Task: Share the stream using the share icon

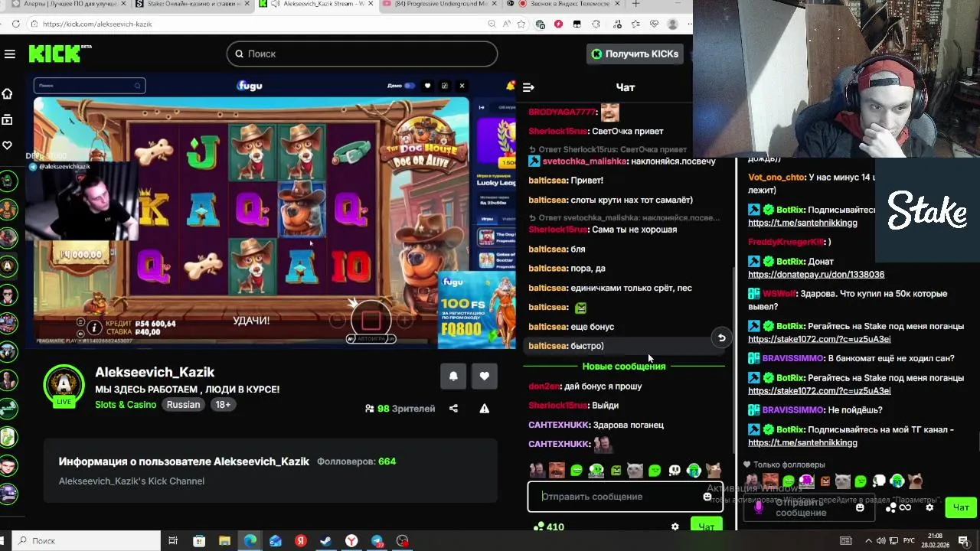Action: (x=453, y=409)
